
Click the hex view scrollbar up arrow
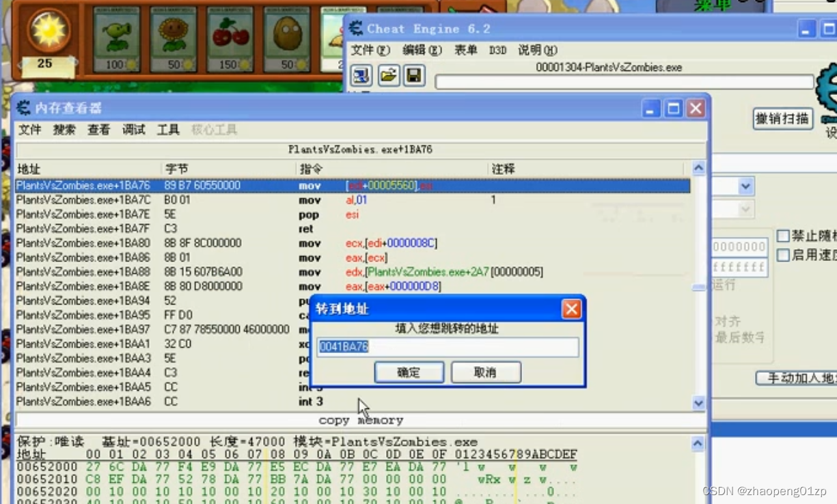tap(697, 445)
